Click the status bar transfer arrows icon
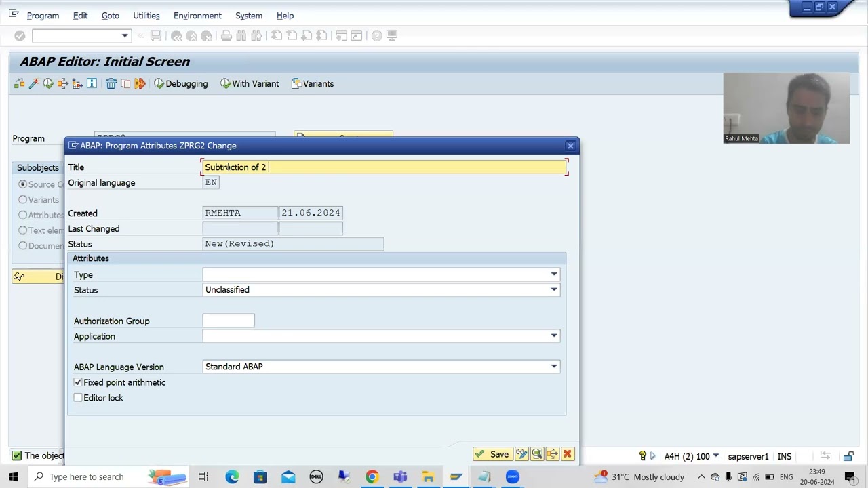Image resolution: width=868 pixels, height=488 pixels. point(825,456)
